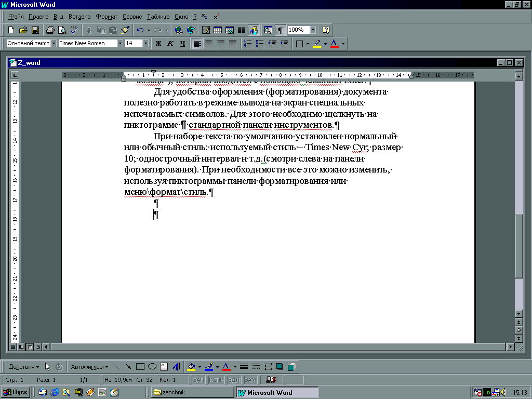Expand the Outside Border dropdown arrow
This screenshot has height=399, width=532.
click(308, 44)
